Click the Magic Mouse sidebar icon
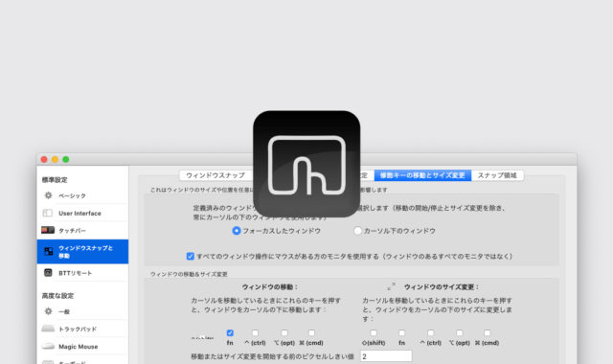 (x=48, y=346)
